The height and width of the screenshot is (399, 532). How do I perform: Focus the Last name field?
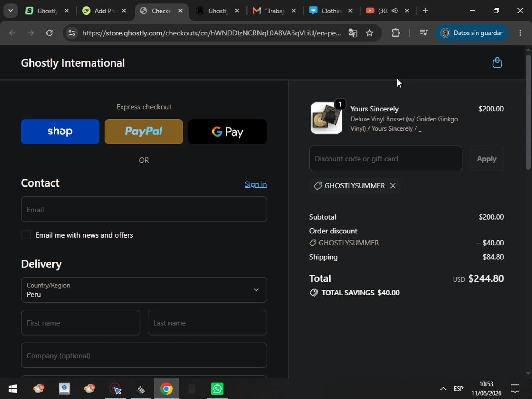(207, 322)
